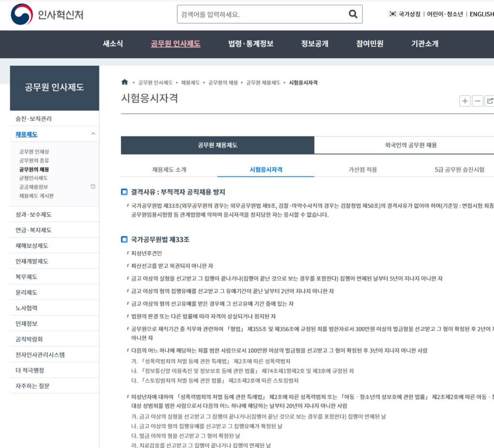Open 균형인사제도 in the sidebar
494x448 pixels.
(33, 178)
